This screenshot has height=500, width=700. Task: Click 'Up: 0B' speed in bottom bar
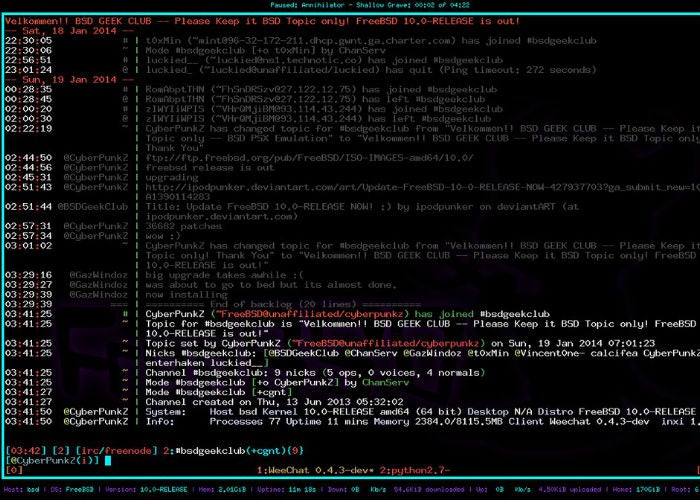pos(489,490)
